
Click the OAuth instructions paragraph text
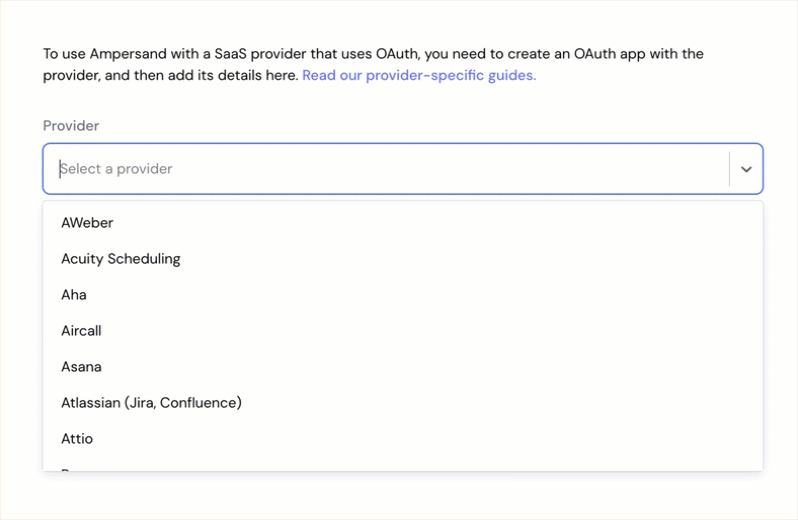[373, 65]
